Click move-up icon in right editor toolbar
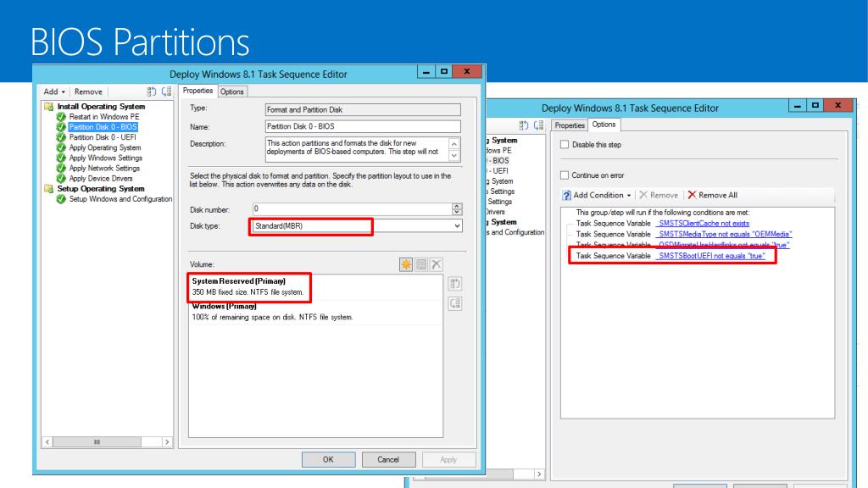This screenshot has height=488, width=868. [523, 125]
